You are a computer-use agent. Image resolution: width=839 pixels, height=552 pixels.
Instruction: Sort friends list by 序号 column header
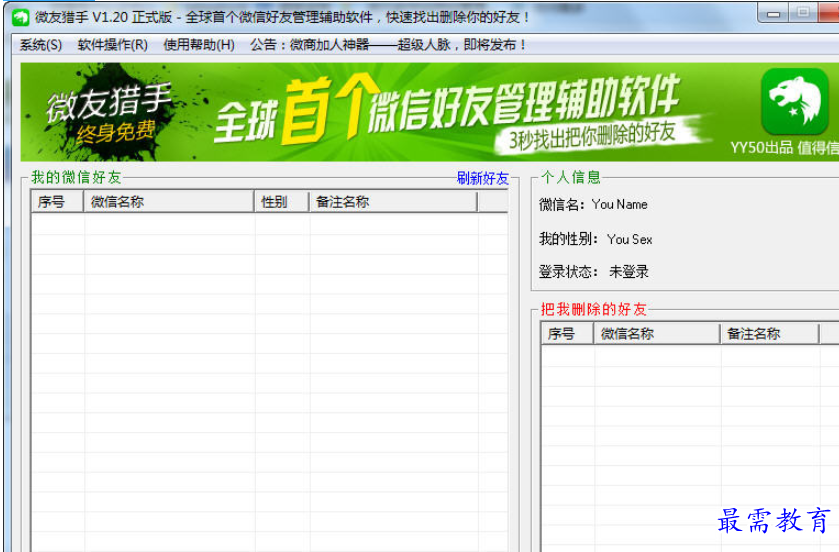[57, 202]
